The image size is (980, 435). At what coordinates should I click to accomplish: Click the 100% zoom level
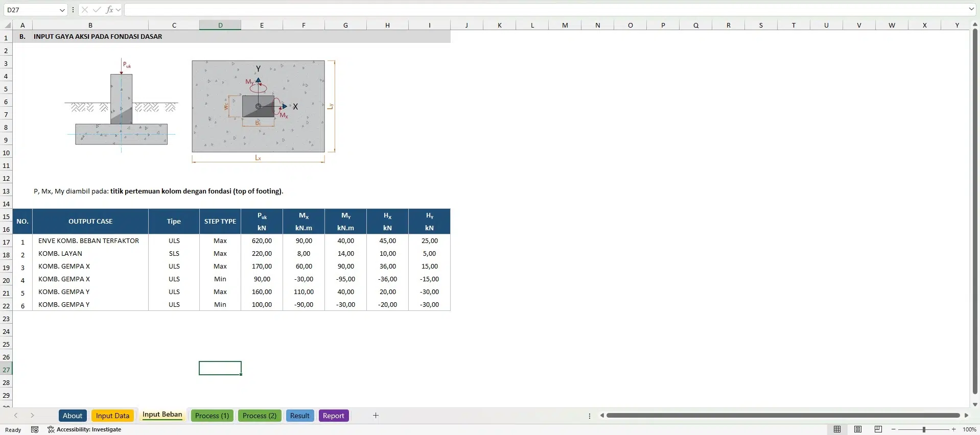pos(969,429)
